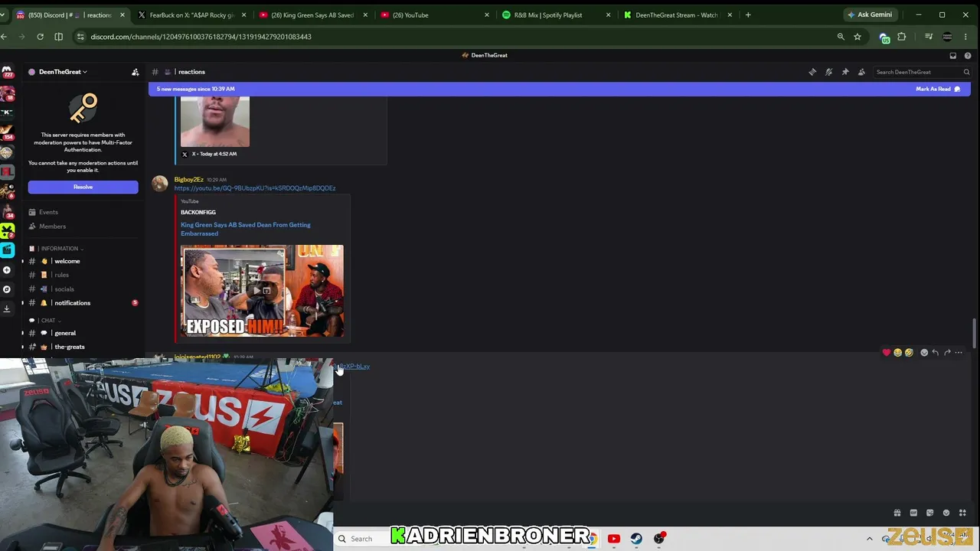Click forward arrow on hovered message
980x551 pixels.
click(947, 353)
